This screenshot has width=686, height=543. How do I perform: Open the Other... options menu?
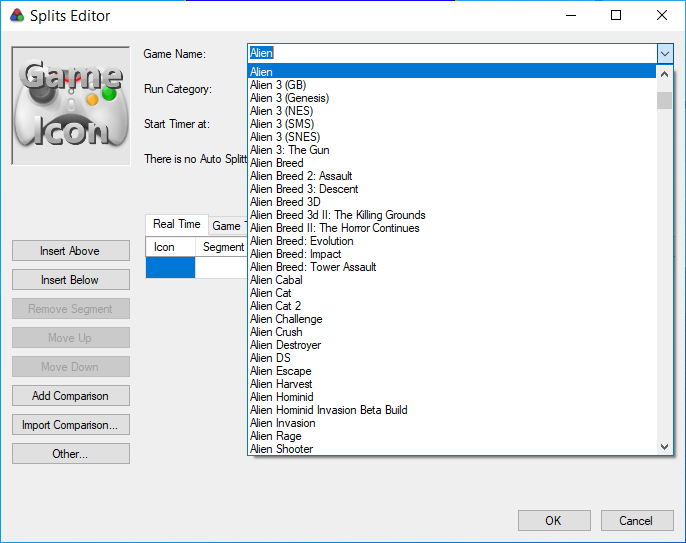point(71,454)
